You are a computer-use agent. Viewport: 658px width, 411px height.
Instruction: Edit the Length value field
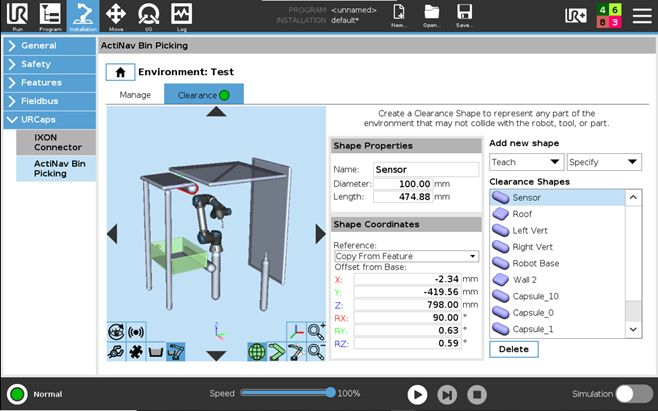point(403,196)
